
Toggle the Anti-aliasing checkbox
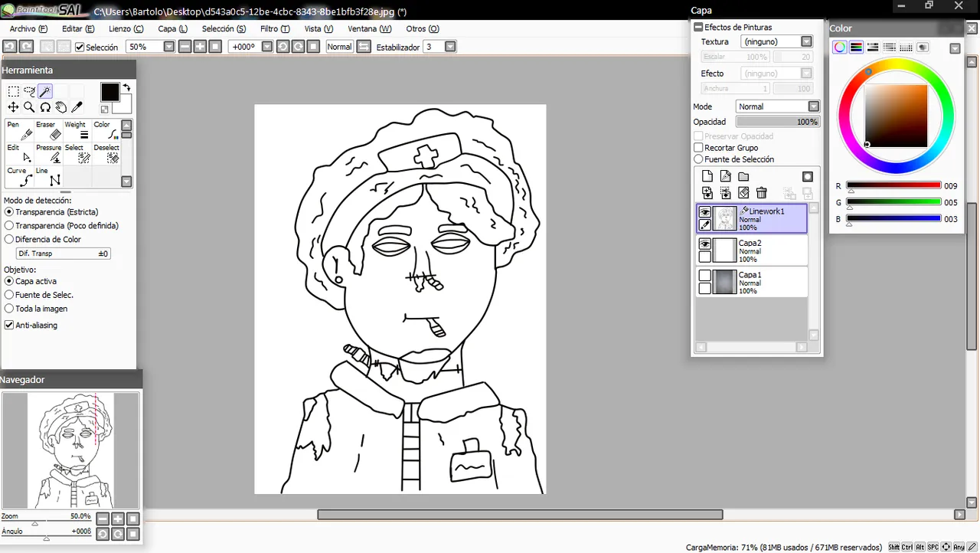(x=9, y=326)
